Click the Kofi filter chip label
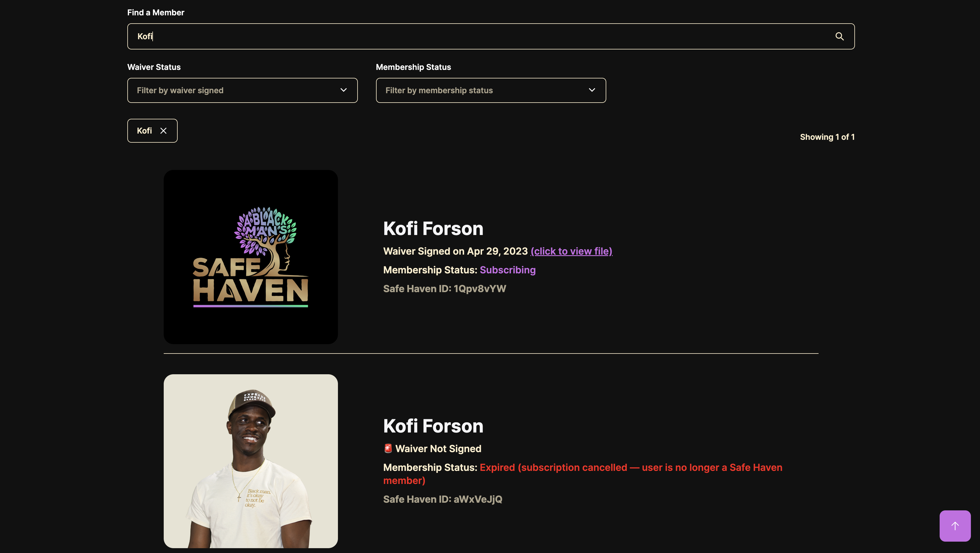The image size is (980, 553). pos(144,131)
